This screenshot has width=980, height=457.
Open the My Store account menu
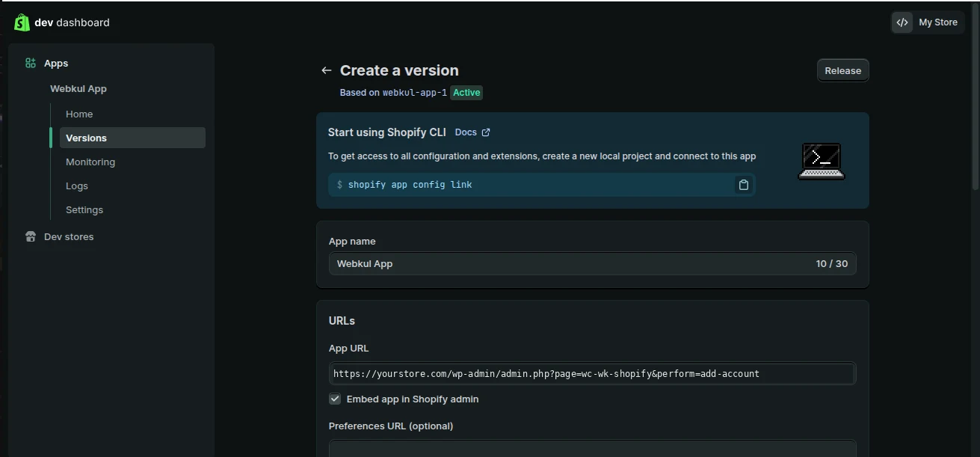(x=928, y=22)
